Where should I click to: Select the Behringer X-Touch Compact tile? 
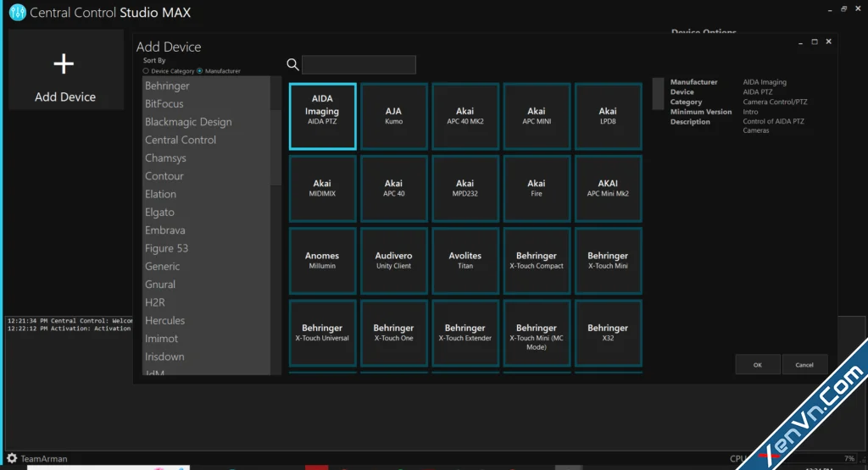537,261
